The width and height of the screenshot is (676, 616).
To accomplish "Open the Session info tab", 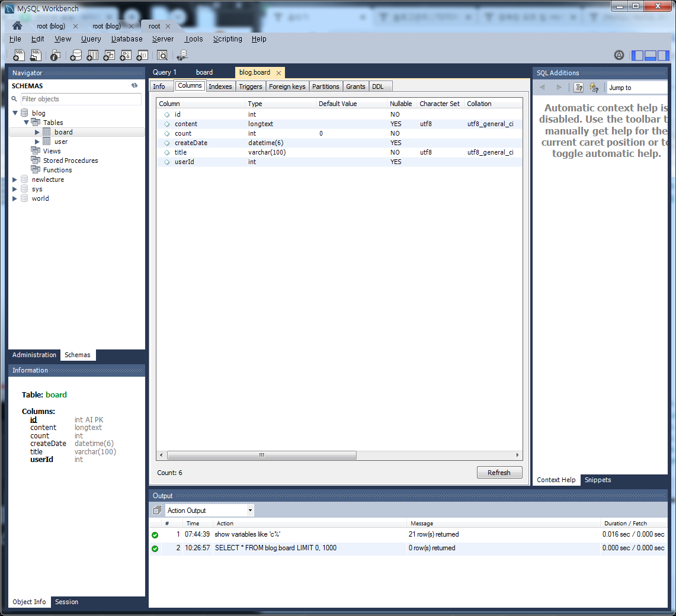I will pos(66,602).
